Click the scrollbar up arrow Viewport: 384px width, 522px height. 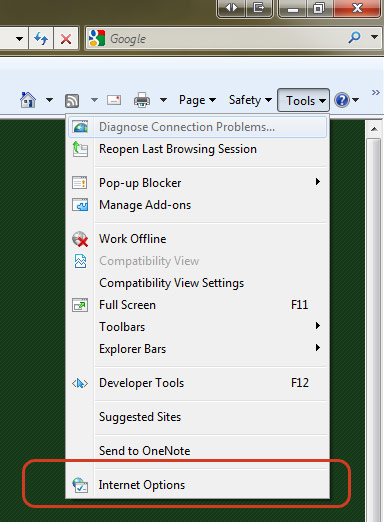(374, 129)
